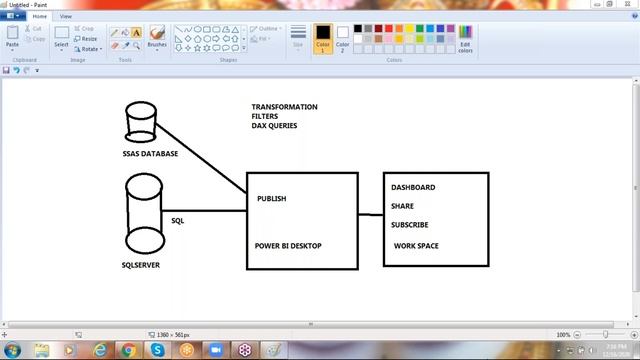Click the Cut scissors button

(33, 29)
